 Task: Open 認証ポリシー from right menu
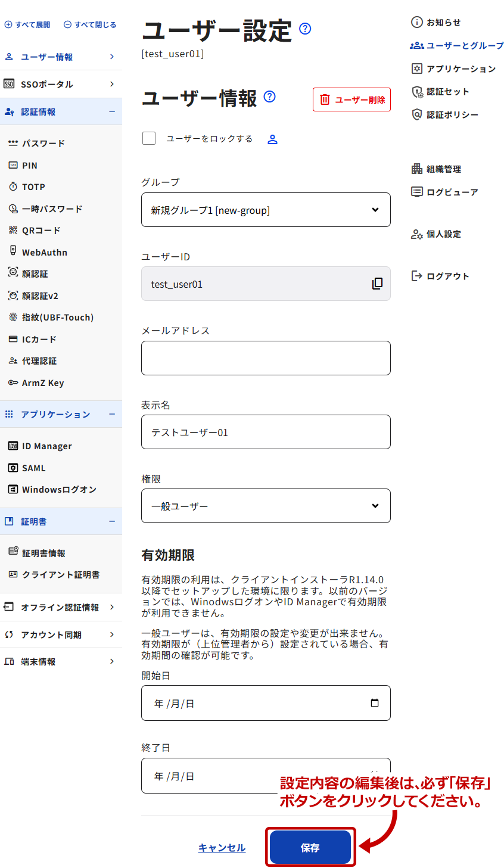pos(446,114)
